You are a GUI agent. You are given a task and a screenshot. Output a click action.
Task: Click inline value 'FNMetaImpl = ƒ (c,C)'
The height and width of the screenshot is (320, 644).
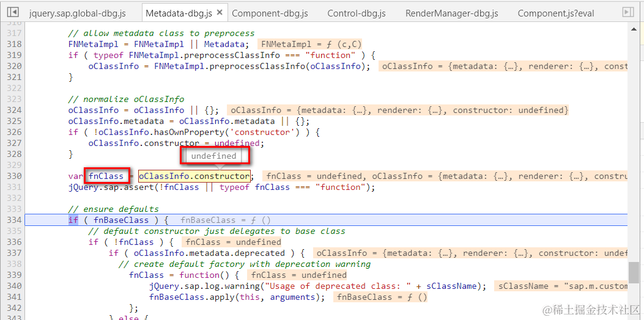click(x=310, y=44)
